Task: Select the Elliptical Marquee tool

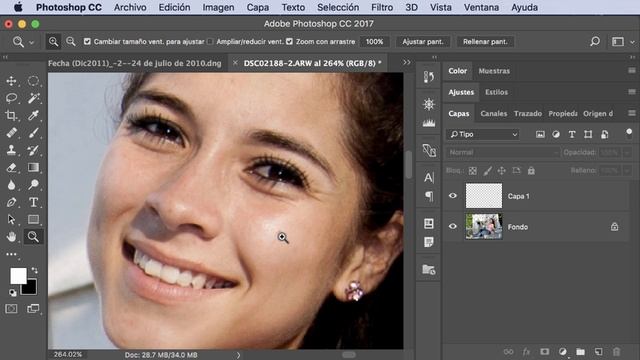Action: pos(33,81)
